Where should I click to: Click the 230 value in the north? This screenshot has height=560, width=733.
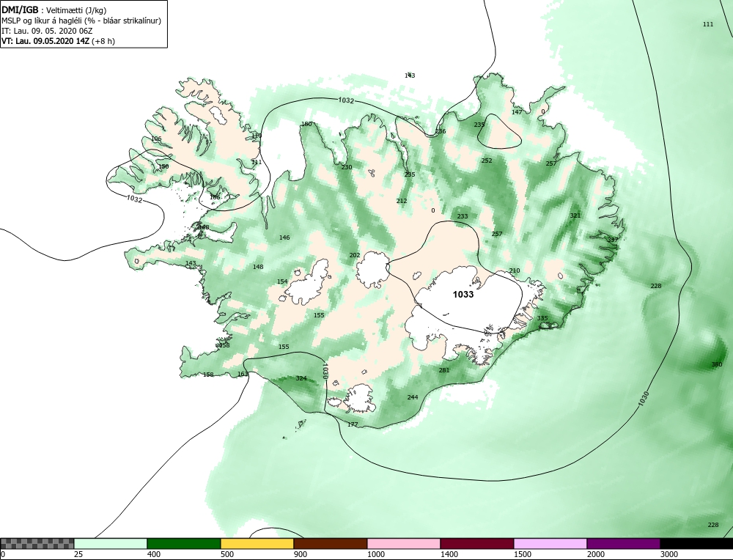[x=347, y=167]
